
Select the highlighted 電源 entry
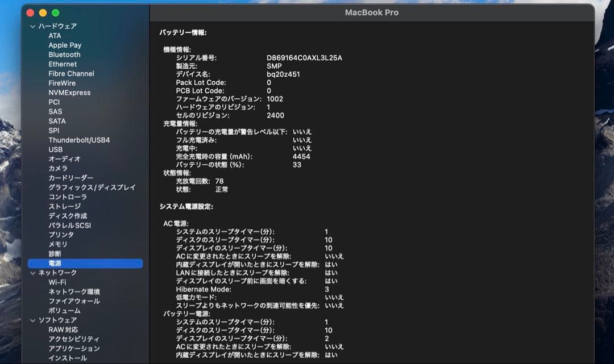click(x=85, y=263)
